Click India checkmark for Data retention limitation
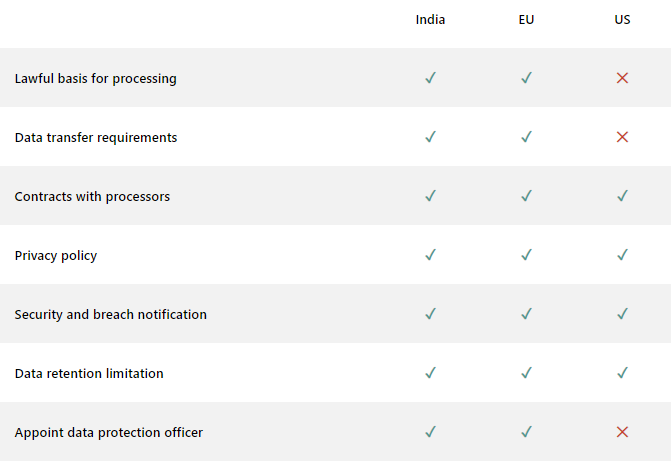Screen dimensions: 672x462 [430, 373]
